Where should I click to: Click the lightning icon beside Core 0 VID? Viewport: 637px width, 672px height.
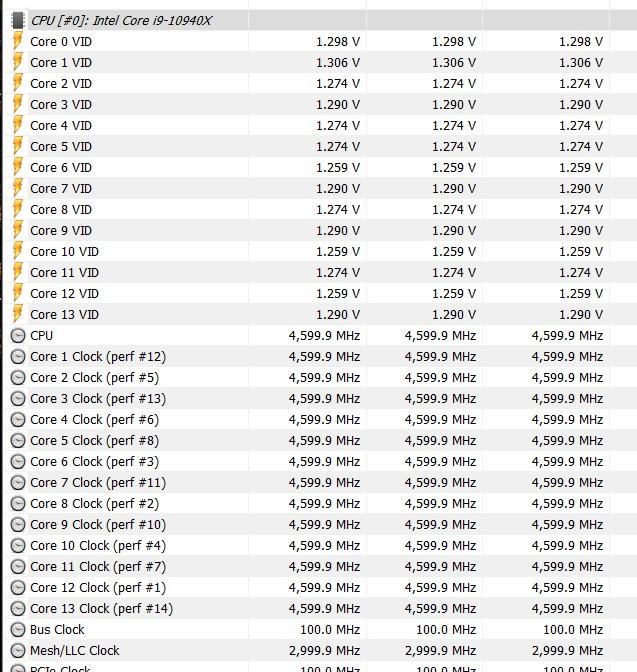pyautogui.click(x=18, y=41)
